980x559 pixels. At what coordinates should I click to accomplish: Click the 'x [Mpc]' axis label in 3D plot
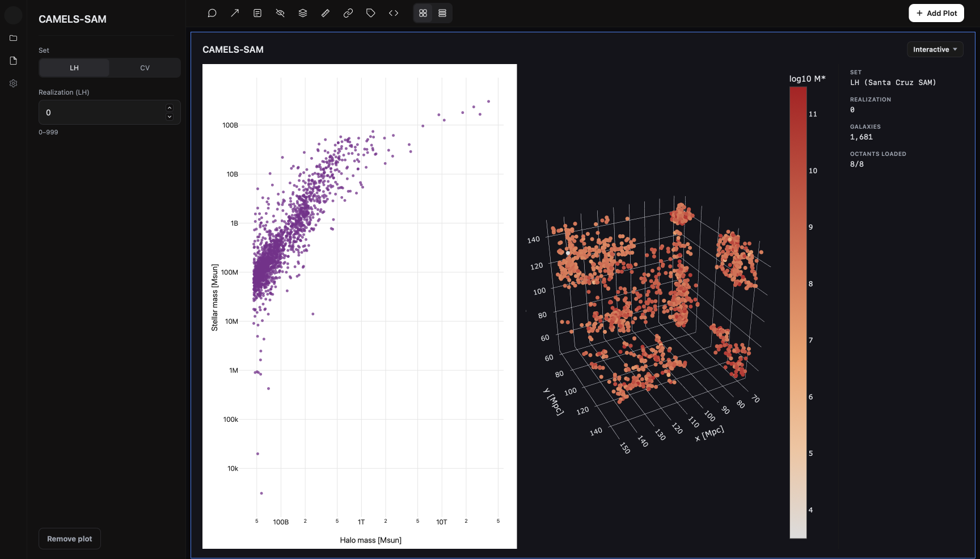[x=709, y=433]
